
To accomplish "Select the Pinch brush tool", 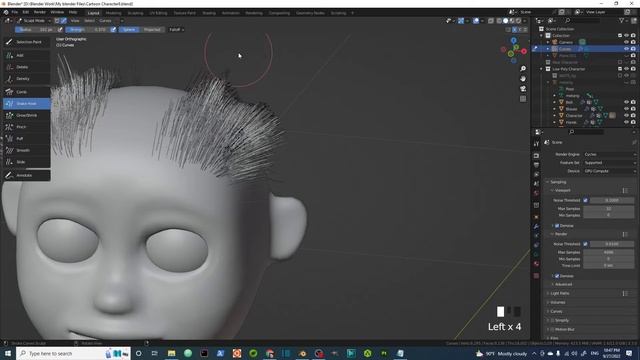I will click(x=27, y=127).
